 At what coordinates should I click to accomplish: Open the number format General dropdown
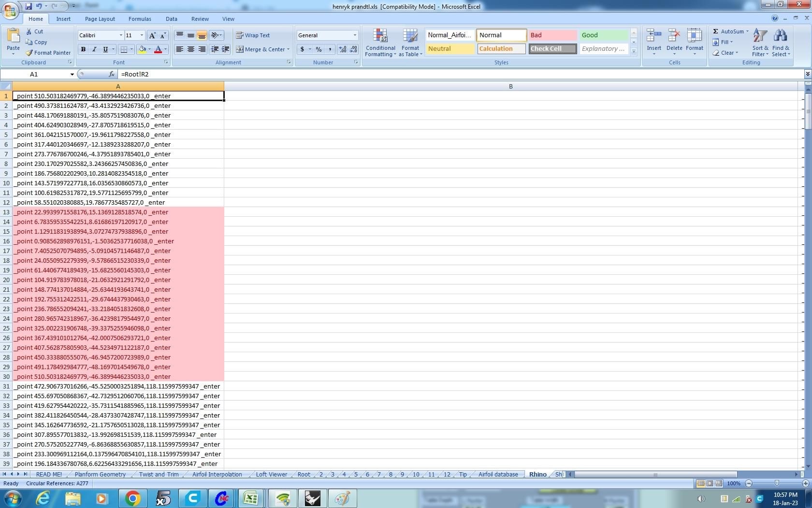[355, 35]
